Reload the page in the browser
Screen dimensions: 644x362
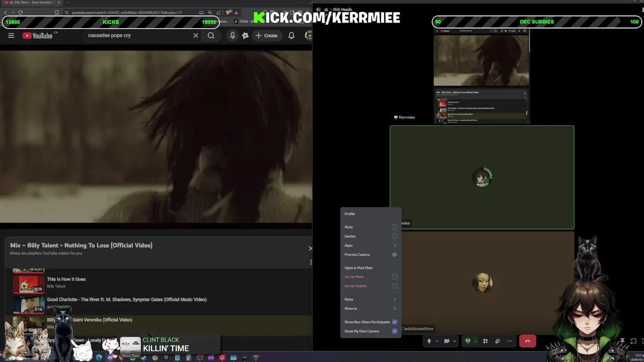(x=21, y=13)
